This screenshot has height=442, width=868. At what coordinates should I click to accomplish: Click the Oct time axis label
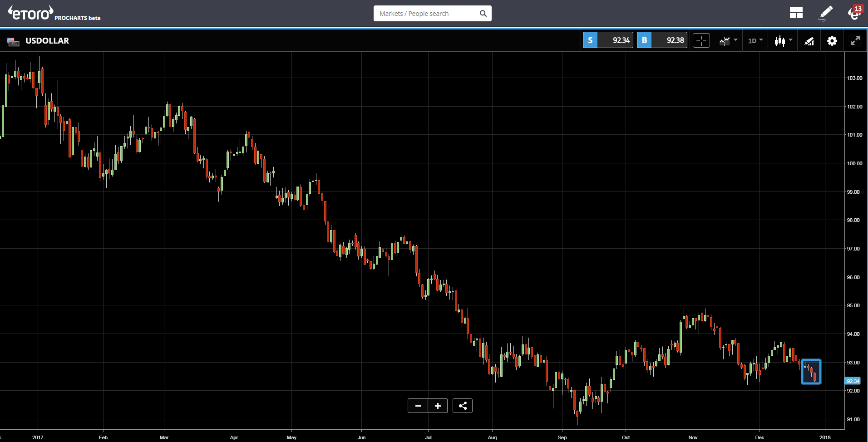tap(626, 437)
